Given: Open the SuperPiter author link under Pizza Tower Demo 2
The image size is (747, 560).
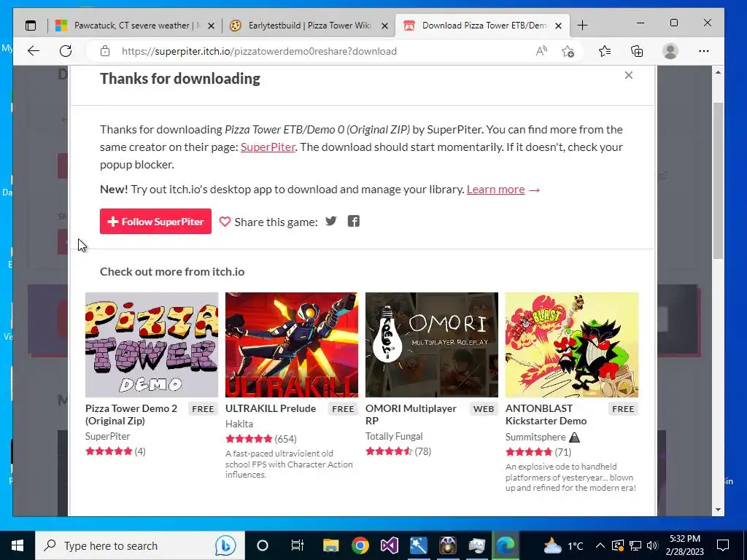Looking at the screenshot, I should click(x=108, y=436).
